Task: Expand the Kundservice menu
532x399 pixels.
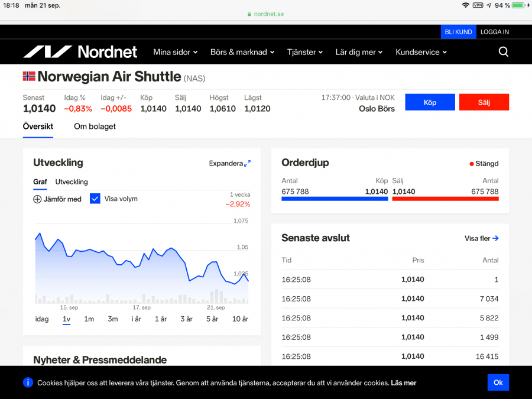Action: click(421, 52)
